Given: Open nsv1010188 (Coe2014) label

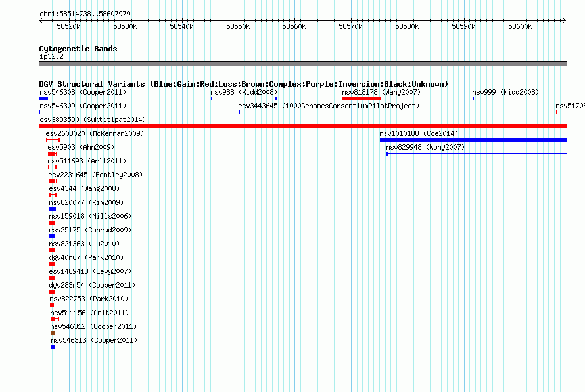Looking at the screenshot, I should pyautogui.click(x=419, y=133).
